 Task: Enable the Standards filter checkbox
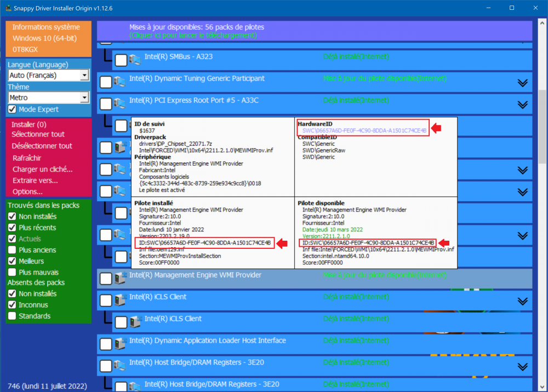coord(12,316)
